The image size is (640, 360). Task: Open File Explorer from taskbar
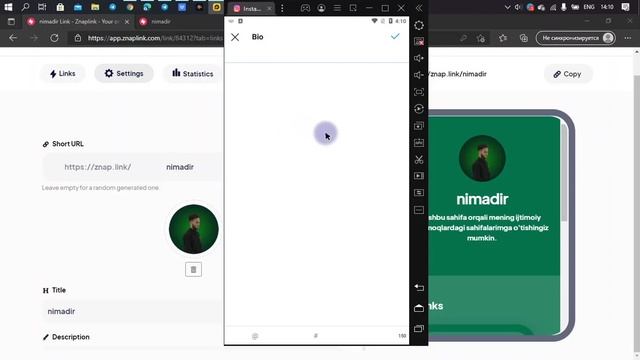click(x=95, y=7)
